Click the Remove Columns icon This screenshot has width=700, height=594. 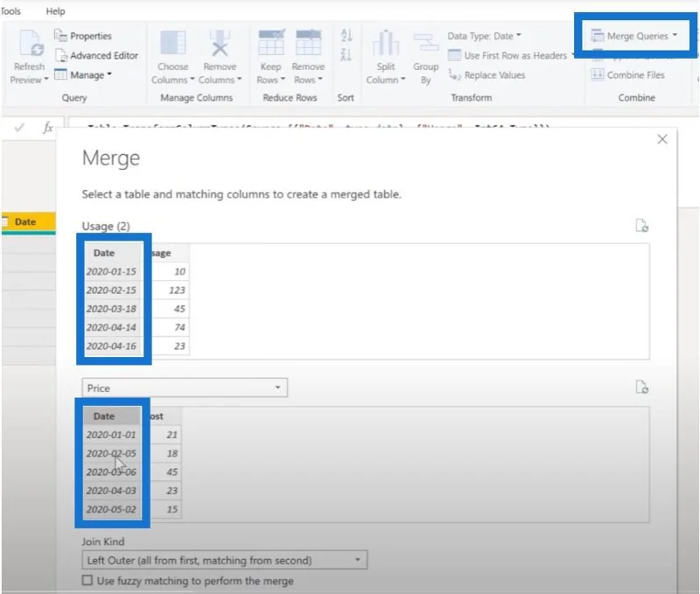(x=220, y=43)
